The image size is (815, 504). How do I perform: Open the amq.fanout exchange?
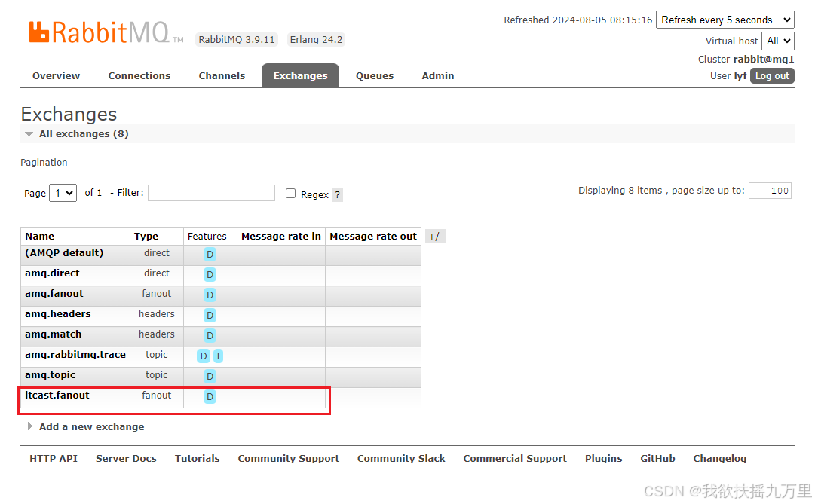[x=54, y=294]
